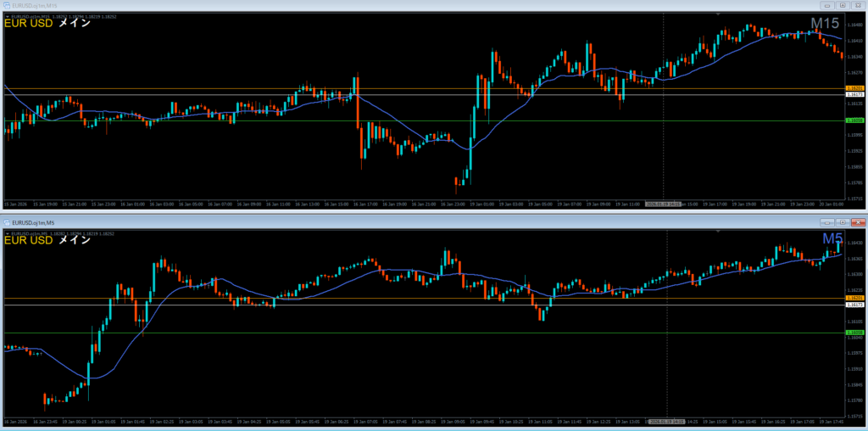Minimize the EURUSD M15 chart window

tap(828, 5)
